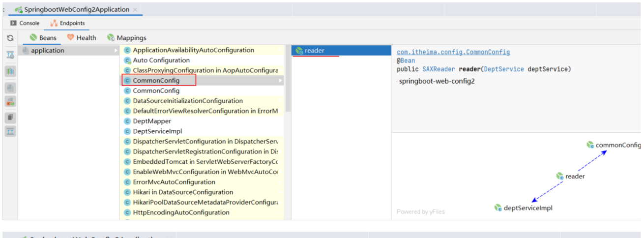Expand the application node arrow
Screen dimensions: 644x238
[116, 51]
